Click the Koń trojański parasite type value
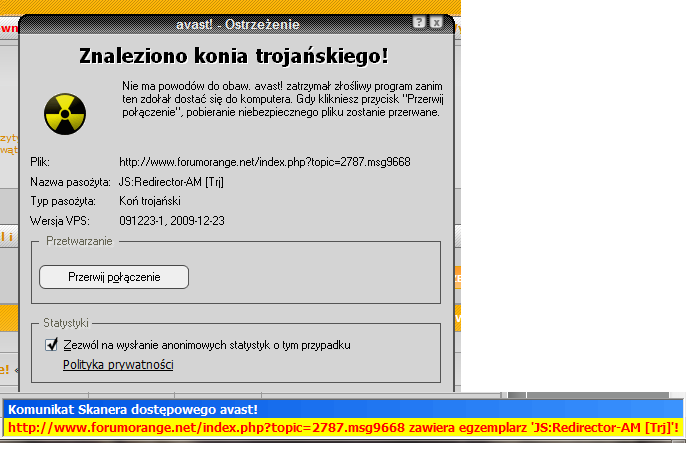691x454 pixels. pyautogui.click(x=150, y=201)
